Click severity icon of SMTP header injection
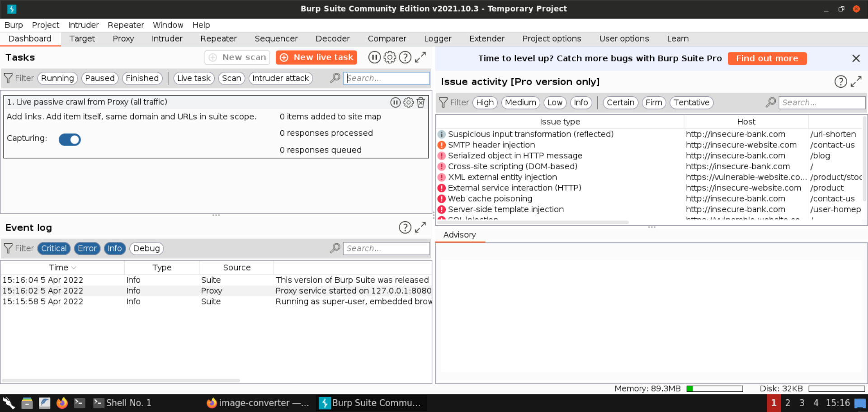The image size is (868, 412). coord(442,145)
